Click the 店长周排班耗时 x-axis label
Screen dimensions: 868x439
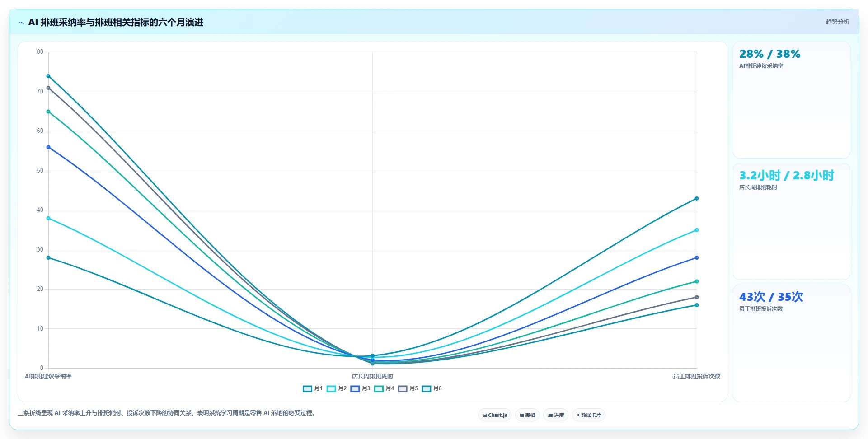(x=372, y=376)
